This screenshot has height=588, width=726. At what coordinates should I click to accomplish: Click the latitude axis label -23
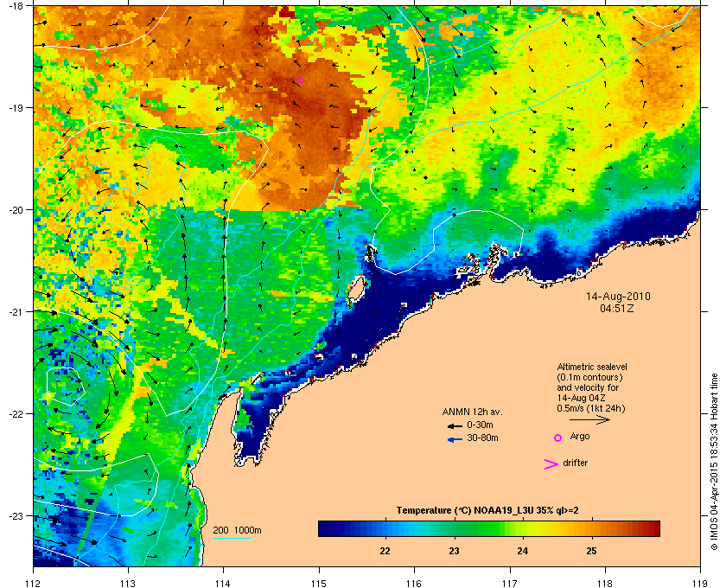(x=15, y=515)
